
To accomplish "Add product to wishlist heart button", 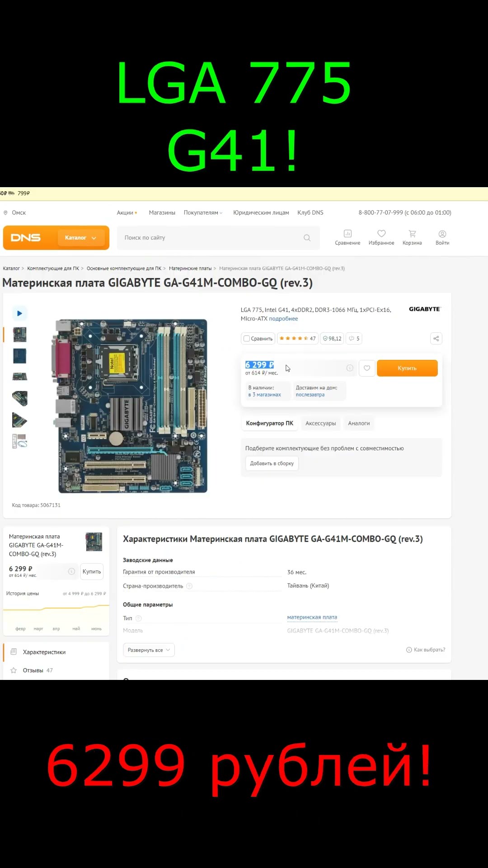I will point(367,368).
